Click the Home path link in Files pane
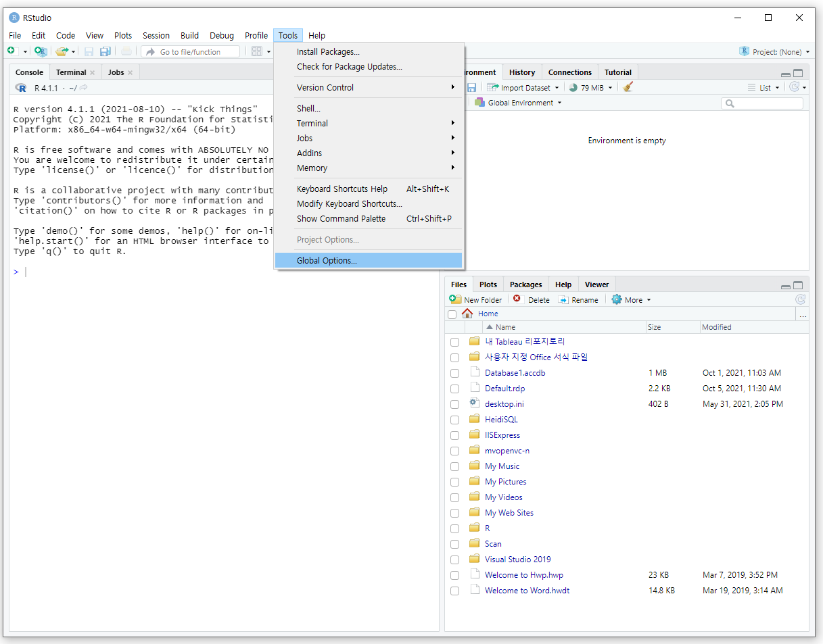This screenshot has height=644, width=823. click(488, 314)
